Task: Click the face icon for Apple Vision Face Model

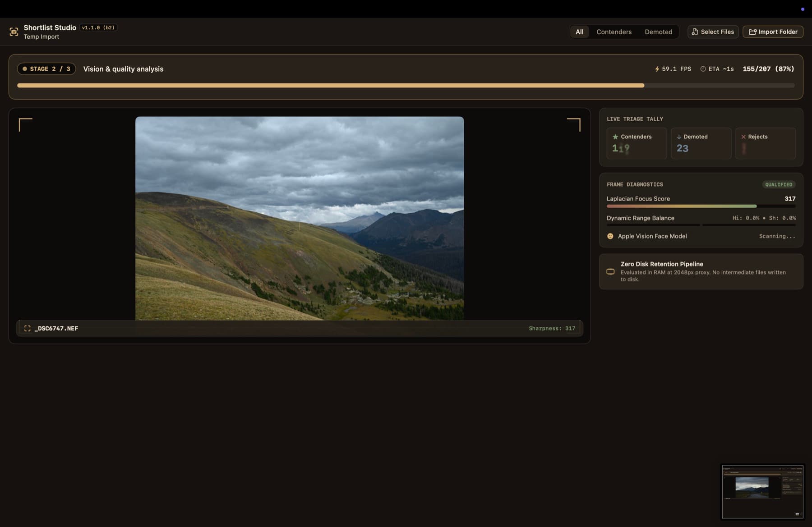Action: click(610, 236)
